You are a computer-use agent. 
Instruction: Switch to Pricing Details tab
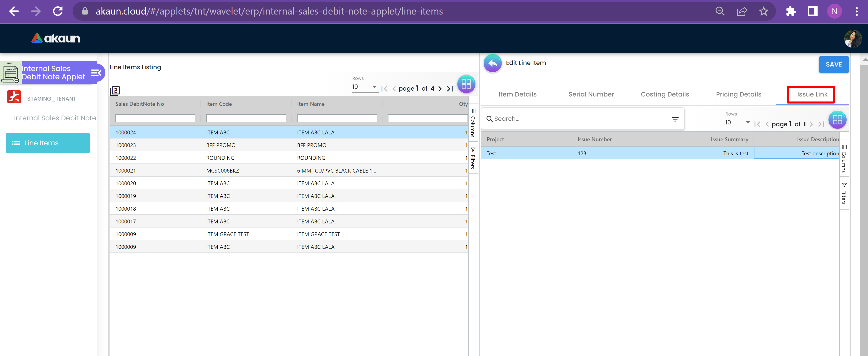738,95
